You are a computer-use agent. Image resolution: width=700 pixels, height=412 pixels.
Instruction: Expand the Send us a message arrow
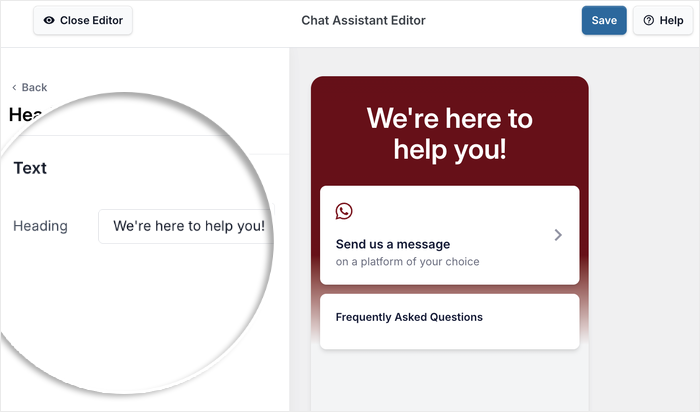[x=558, y=235]
